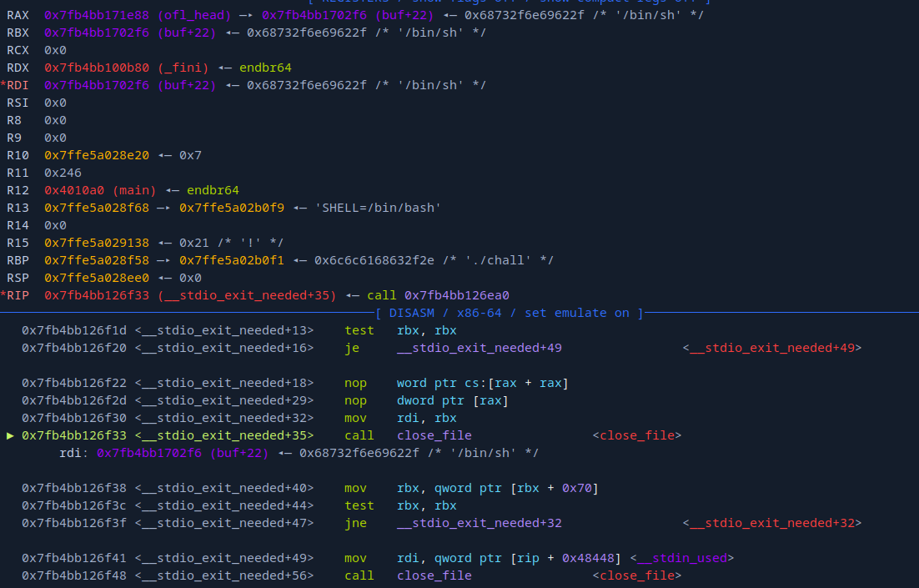
Task: Click the call target 0x7fb4bb126ea0 in RIP row
Action: point(456,295)
